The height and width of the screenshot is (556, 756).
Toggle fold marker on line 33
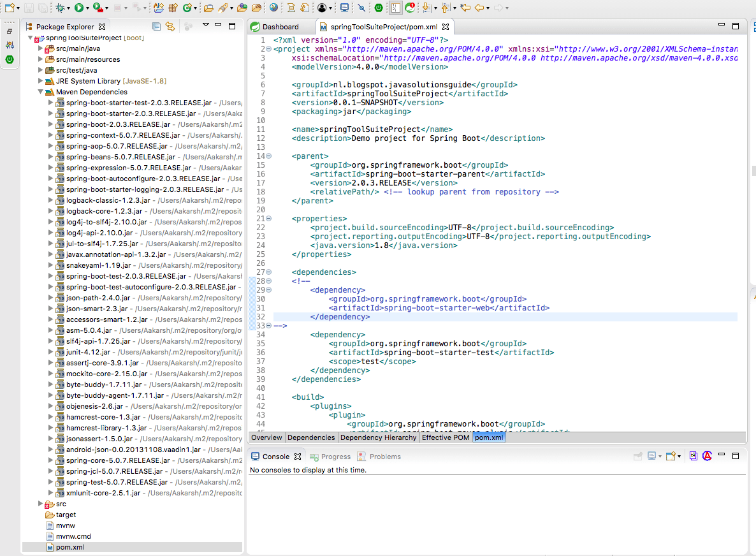tap(269, 325)
